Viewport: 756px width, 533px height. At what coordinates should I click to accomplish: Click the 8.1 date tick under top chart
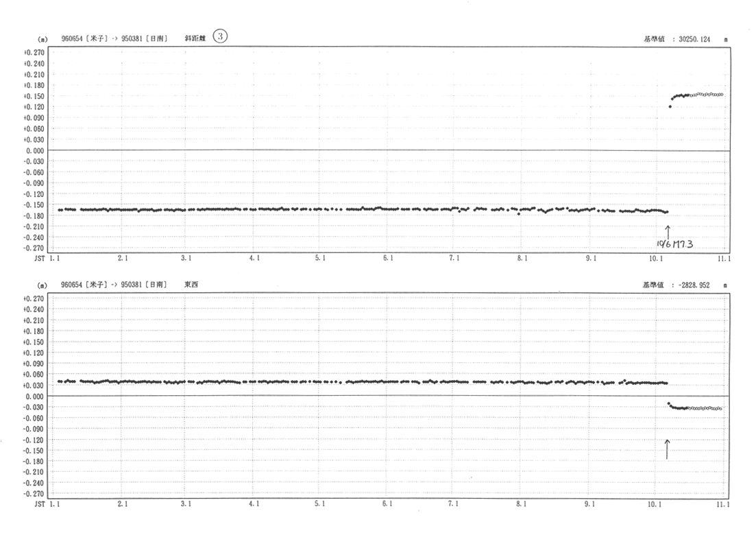522,259
